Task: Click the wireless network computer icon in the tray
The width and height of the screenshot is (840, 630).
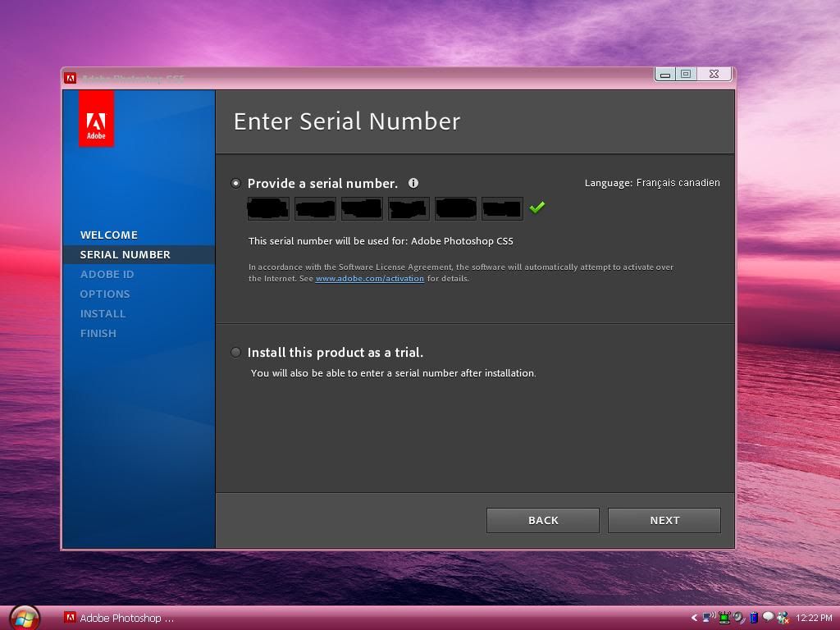Action: click(x=709, y=618)
